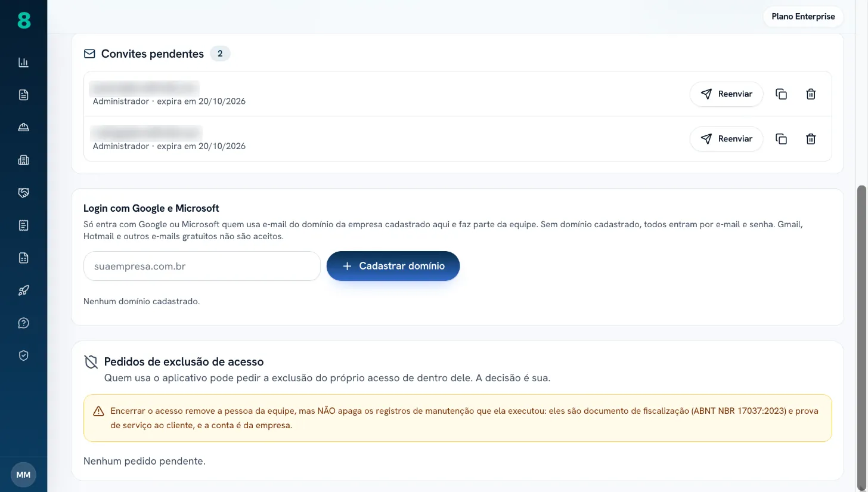Screen dimensions: 868x492
Task: Delete the second pending invite
Action: point(811,139)
